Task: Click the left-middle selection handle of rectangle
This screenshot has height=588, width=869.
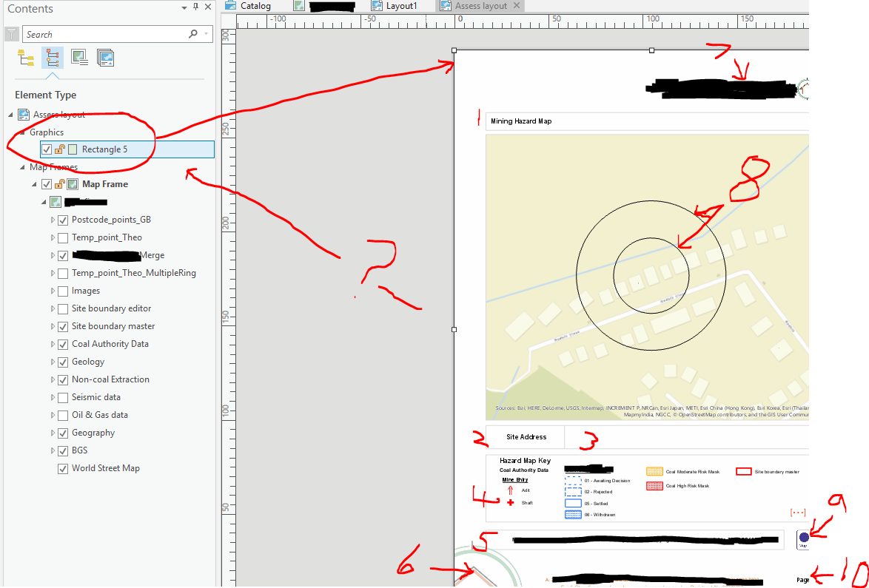Action: tap(454, 329)
